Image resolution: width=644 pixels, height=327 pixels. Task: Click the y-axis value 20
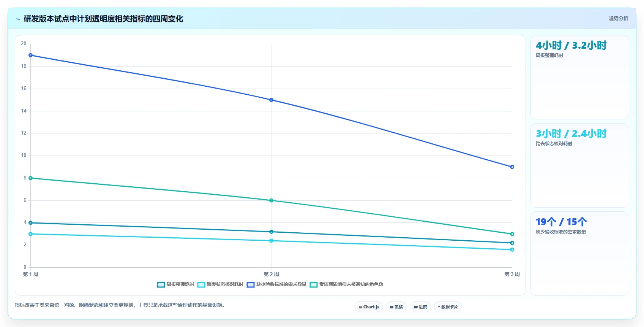pyautogui.click(x=24, y=44)
